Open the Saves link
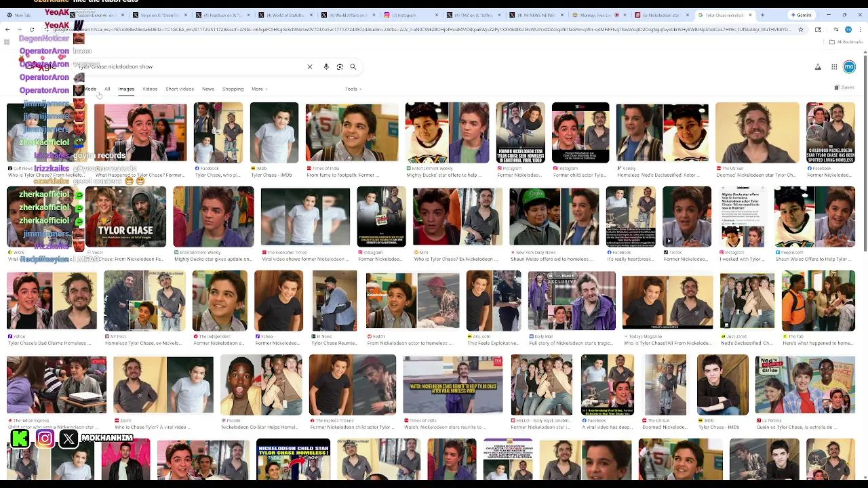The width and height of the screenshot is (868, 488). [x=844, y=87]
